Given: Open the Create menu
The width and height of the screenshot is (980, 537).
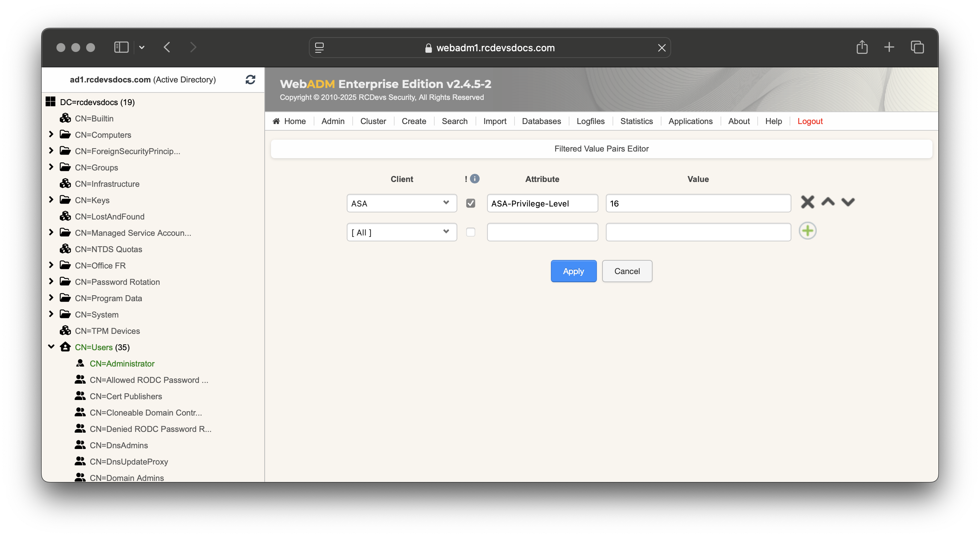Looking at the screenshot, I should coord(414,121).
